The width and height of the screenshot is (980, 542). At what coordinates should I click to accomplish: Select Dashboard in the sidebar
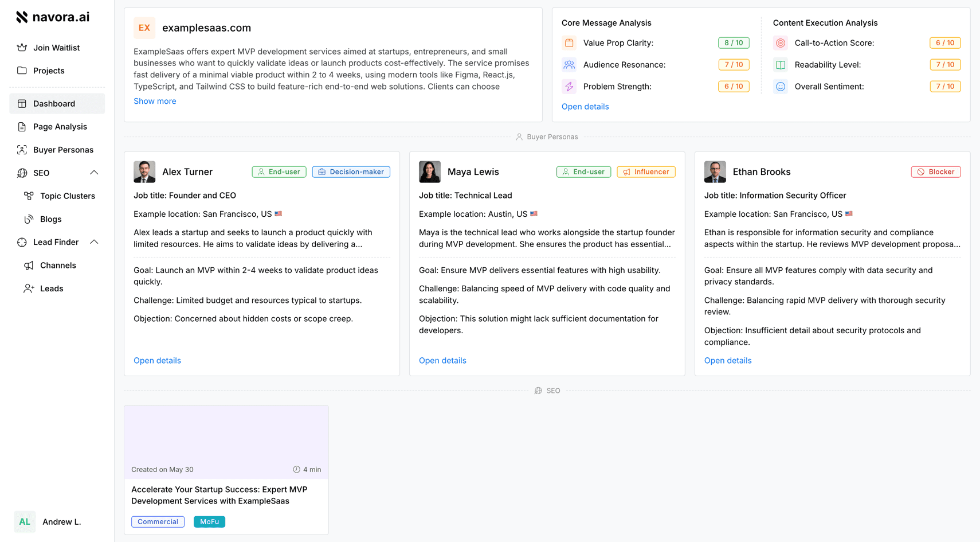click(54, 103)
